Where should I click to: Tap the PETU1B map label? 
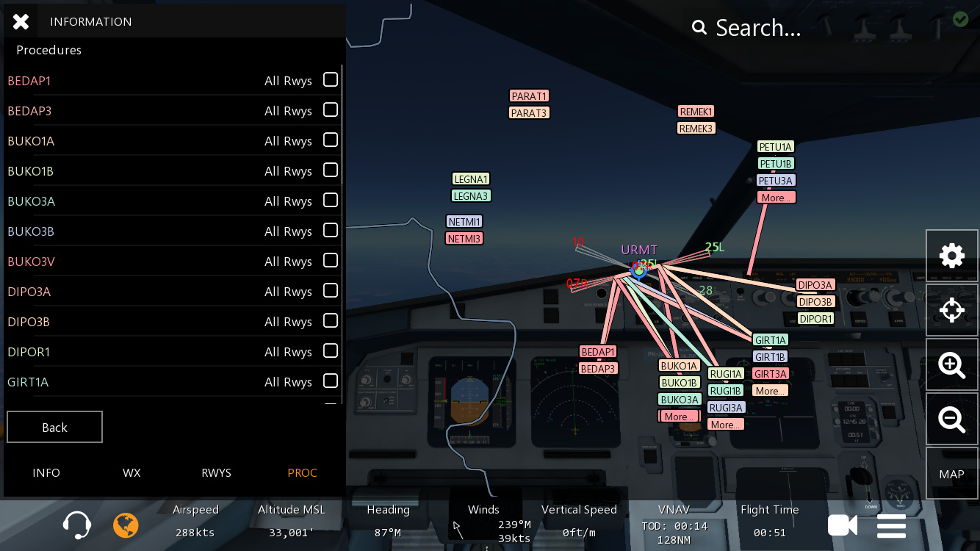pyautogui.click(x=776, y=164)
